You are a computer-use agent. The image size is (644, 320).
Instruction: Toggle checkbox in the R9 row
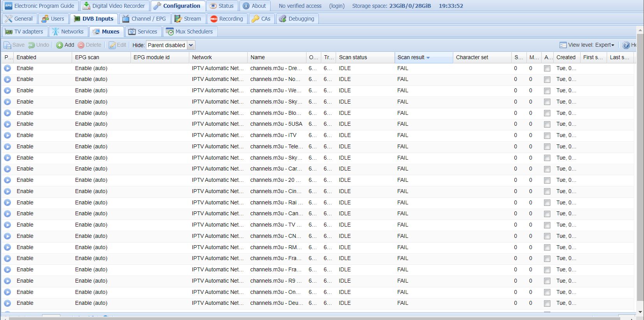547,281
